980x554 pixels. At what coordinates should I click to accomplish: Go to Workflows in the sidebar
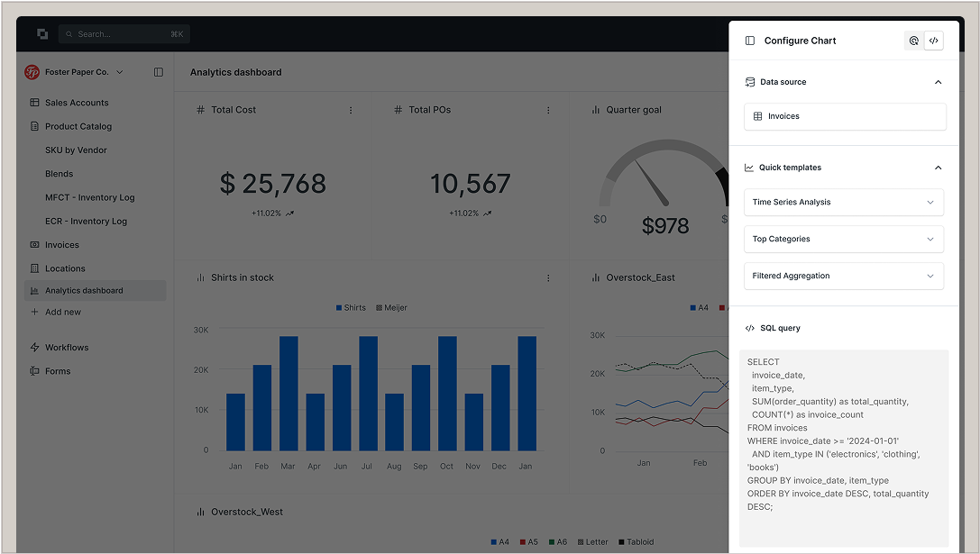pyautogui.click(x=67, y=348)
